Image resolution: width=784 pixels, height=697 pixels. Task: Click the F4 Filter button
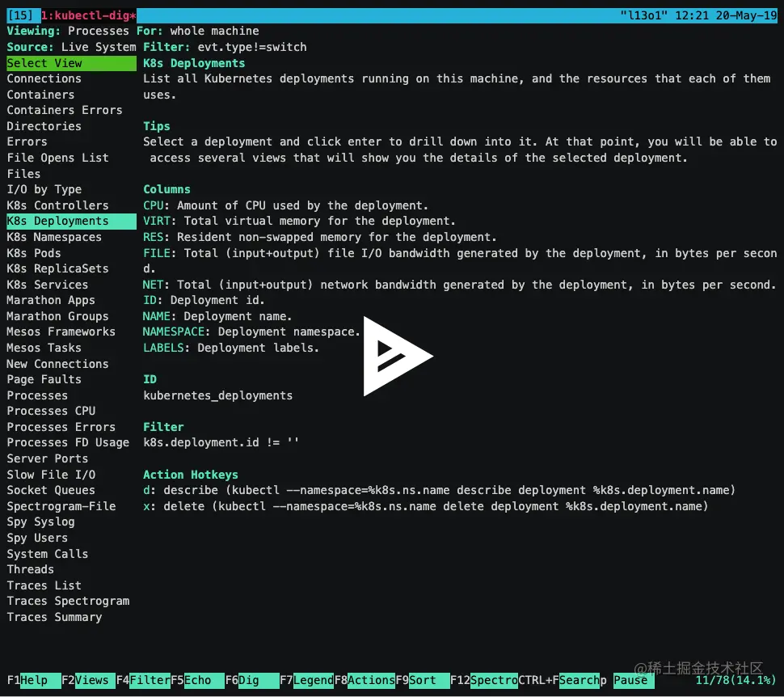click(143, 681)
